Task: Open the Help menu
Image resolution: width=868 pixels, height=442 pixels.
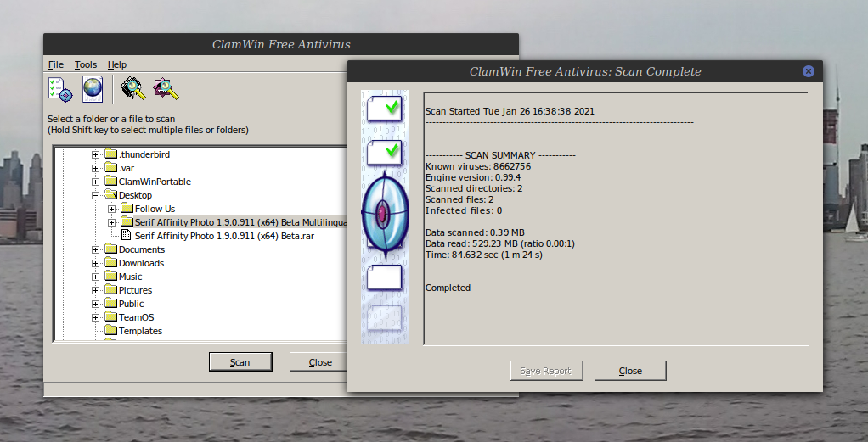Action: [x=117, y=64]
